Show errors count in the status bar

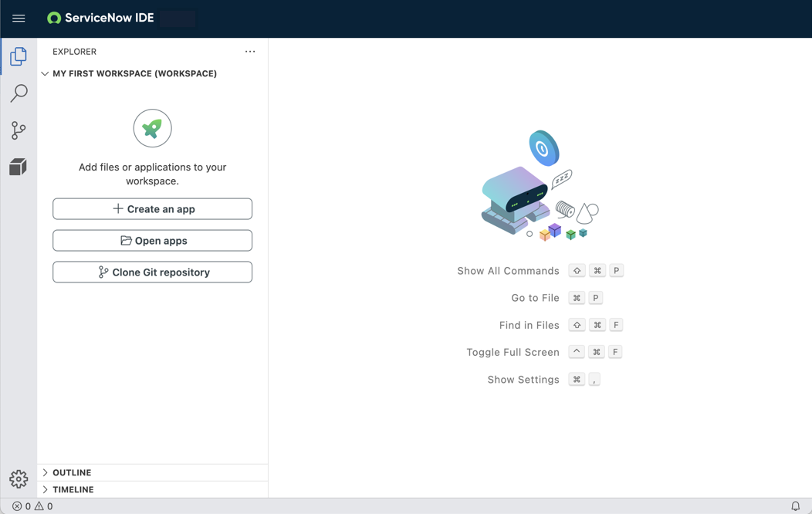tap(22, 506)
